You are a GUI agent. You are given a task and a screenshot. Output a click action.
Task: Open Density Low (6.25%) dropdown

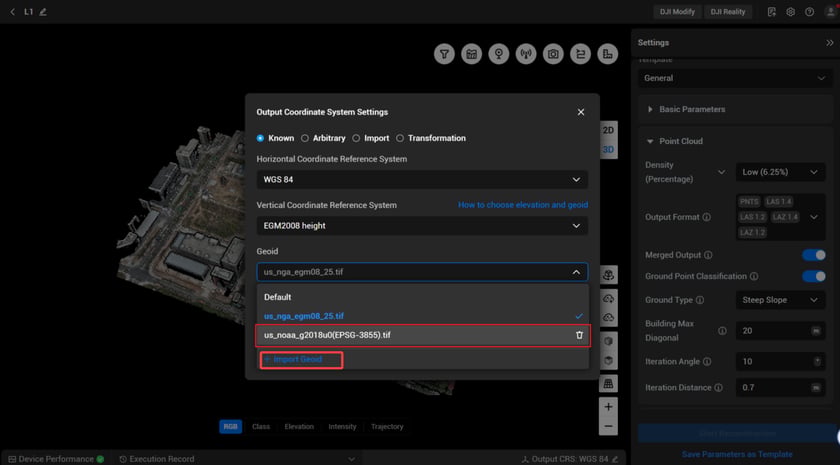click(781, 172)
